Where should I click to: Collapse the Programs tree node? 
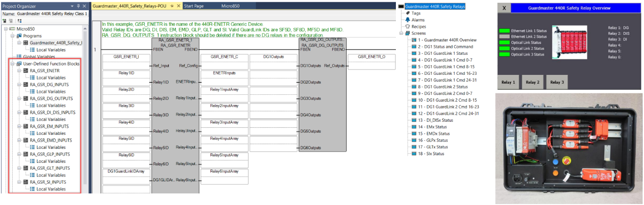point(13,36)
